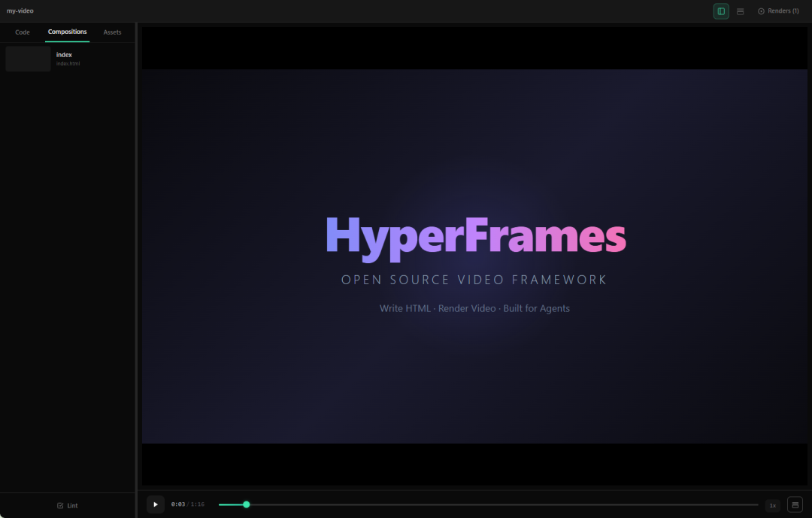Open the Assets tab

pos(112,32)
